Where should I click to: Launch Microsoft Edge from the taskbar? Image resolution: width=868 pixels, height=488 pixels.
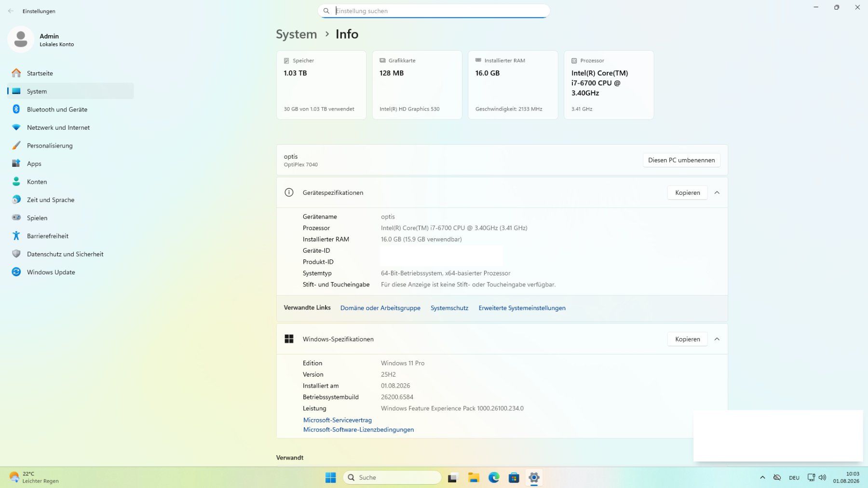(x=494, y=477)
